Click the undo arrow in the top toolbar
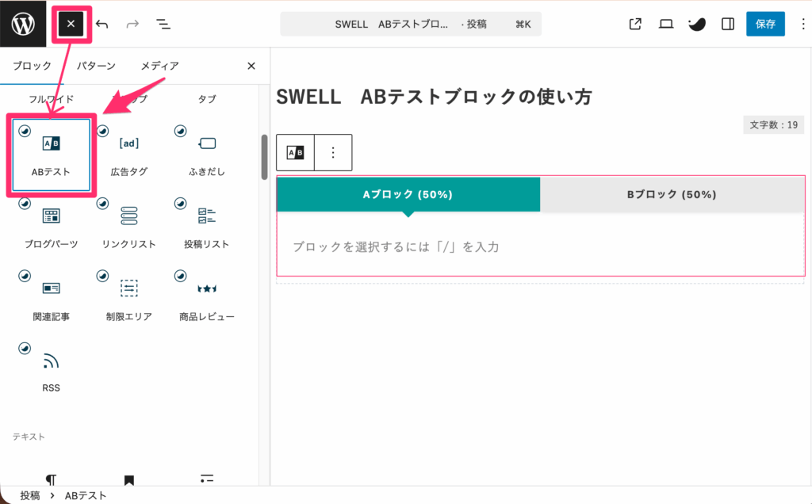This screenshot has width=812, height=504. pos(102,24)
